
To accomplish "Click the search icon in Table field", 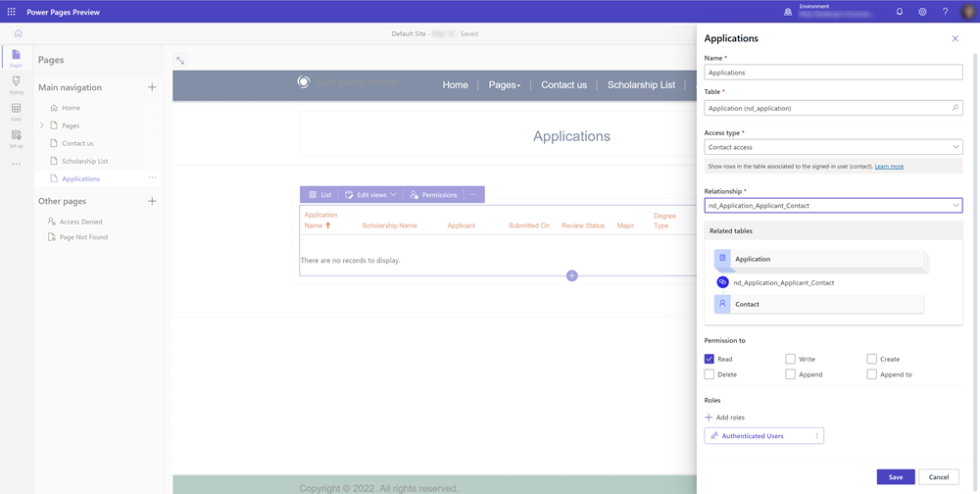I will tap(955, 108).
